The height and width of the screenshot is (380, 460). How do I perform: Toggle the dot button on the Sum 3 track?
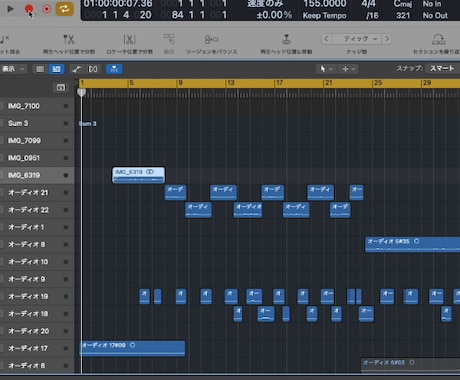coord(66,123)
